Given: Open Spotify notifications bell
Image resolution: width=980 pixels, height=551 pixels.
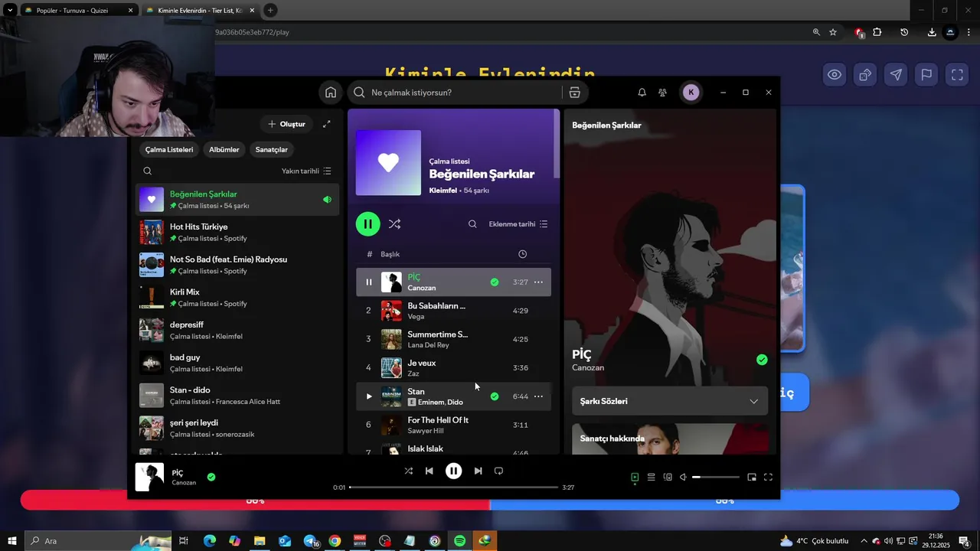Looking at the screenshot, I should pos(642,93).
